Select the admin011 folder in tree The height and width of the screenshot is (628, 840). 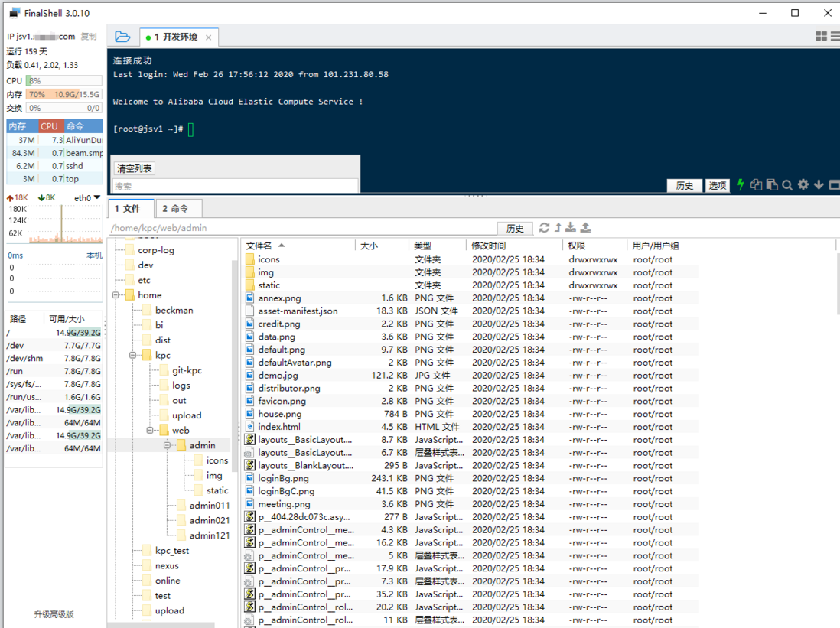[x=203, y=506]
